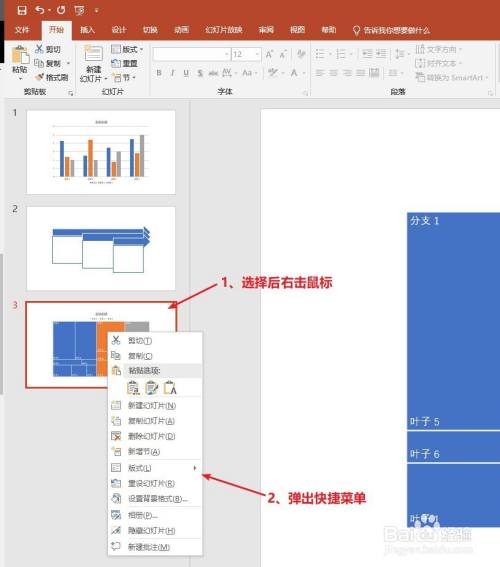Select the 格式刷 format painter
500x567 pixels.
tap(52, 77)
